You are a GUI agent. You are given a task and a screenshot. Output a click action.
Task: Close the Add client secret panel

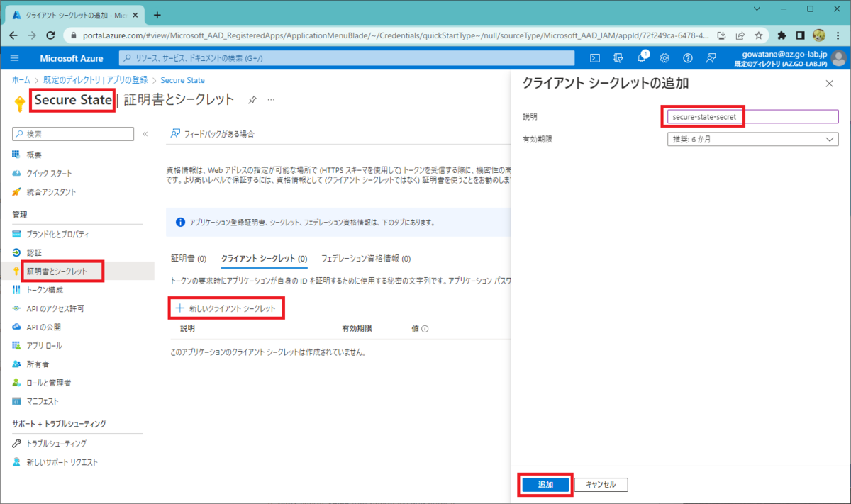[830, 84]
